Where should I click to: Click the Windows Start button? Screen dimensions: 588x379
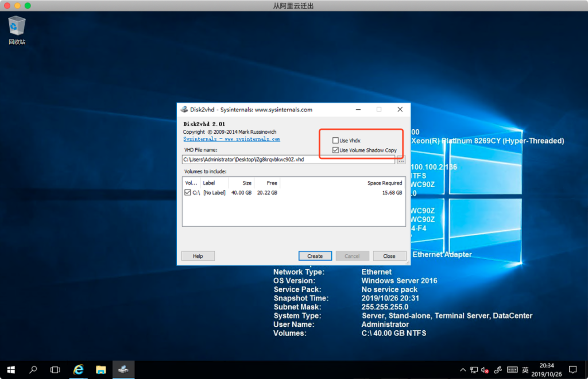(11, 369)
